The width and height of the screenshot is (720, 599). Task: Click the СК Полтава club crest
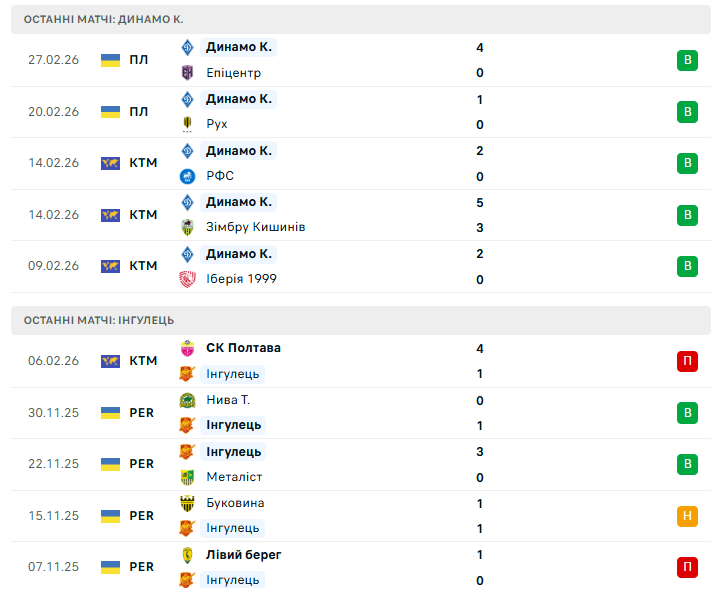tap(187, 348)
